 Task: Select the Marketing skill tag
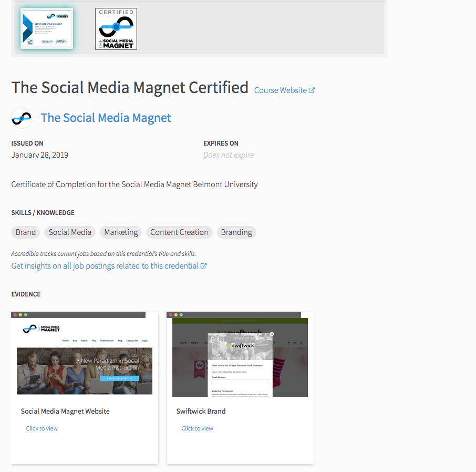tap(121, 232)
